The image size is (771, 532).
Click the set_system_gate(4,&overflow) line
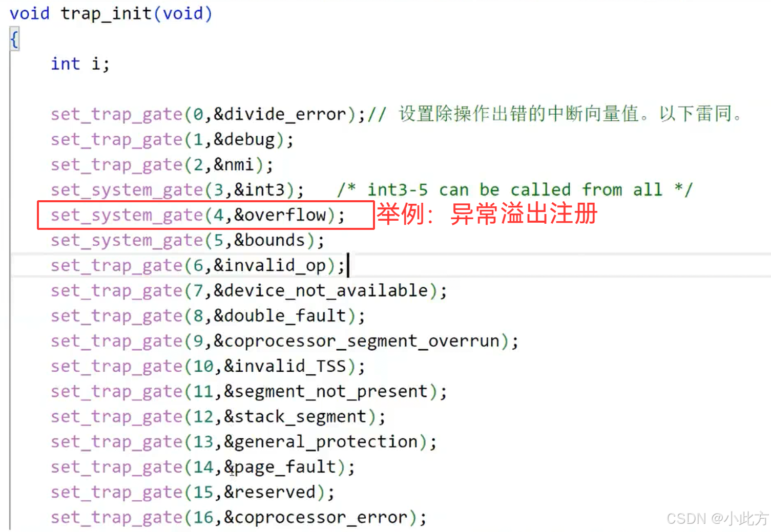(198, 215)
